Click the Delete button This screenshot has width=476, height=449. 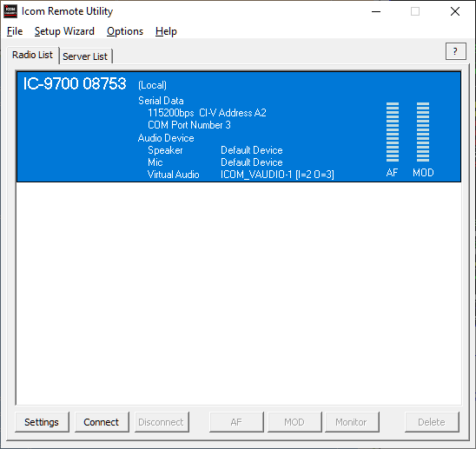(432, 422)
